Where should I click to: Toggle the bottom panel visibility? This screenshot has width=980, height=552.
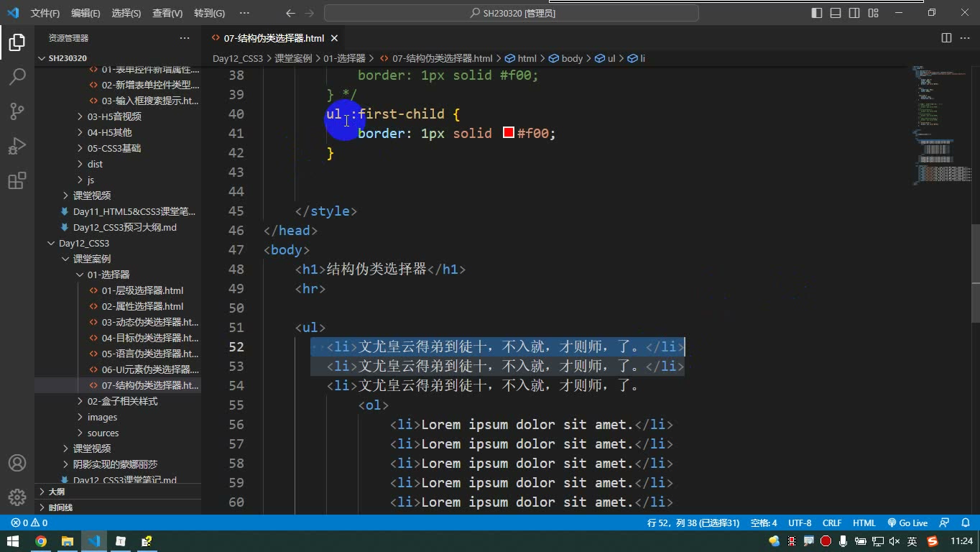(836, 13)
